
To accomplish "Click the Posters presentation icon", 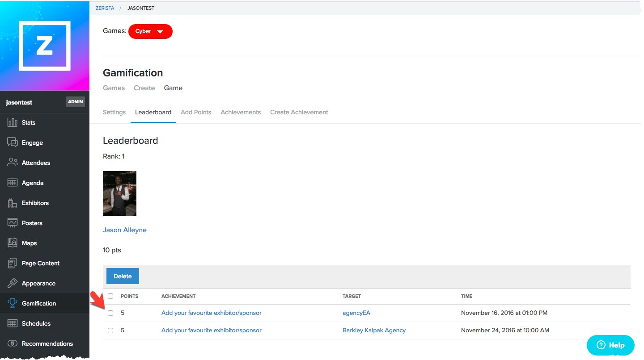I will [x=13, y=223].
